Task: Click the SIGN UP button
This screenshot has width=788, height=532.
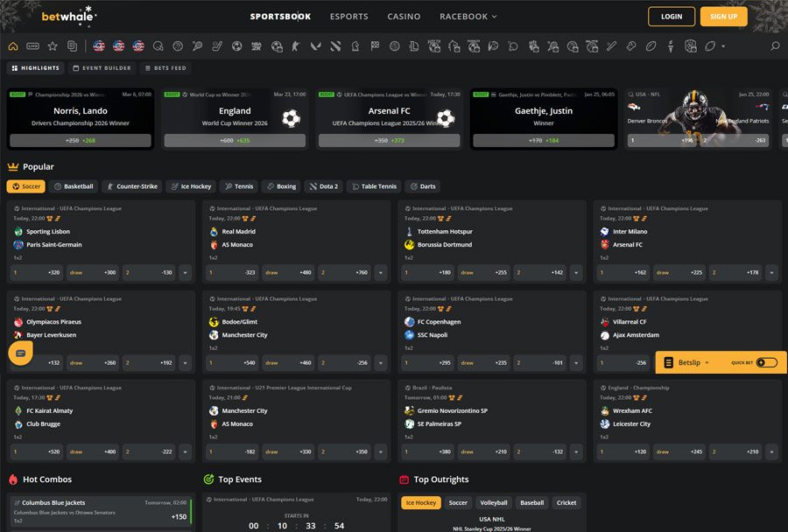Action: [x=723, y=16]
